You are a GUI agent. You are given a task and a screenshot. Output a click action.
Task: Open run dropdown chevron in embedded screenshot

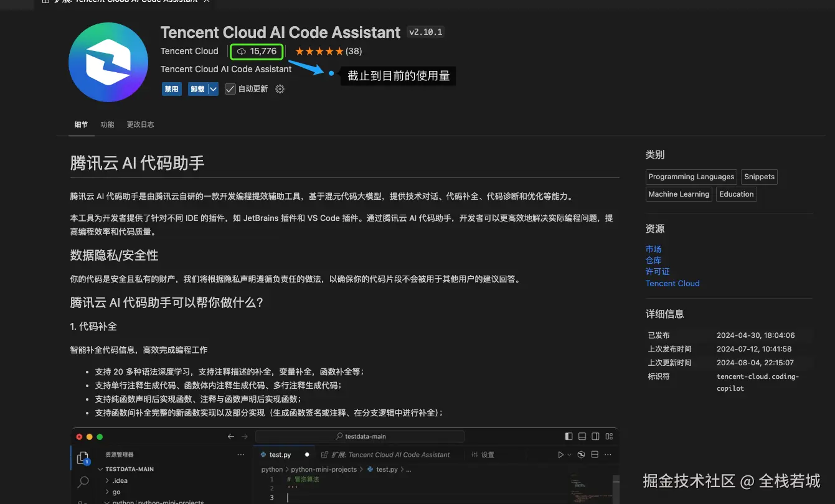[569, 455]
